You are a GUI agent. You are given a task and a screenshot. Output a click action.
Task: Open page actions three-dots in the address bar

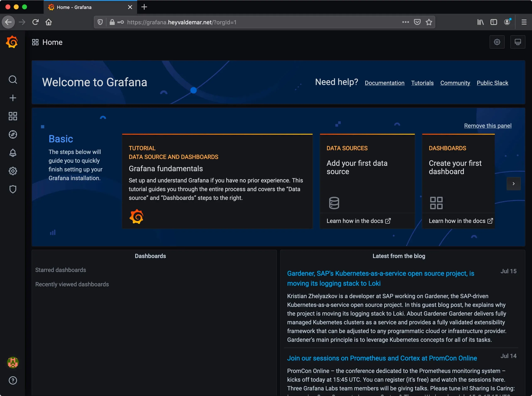405,22
